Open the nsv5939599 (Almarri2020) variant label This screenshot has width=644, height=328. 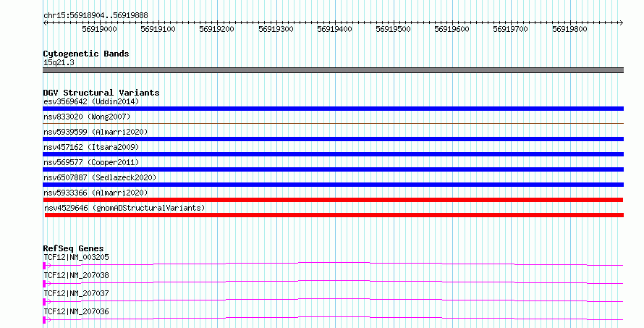96,132
